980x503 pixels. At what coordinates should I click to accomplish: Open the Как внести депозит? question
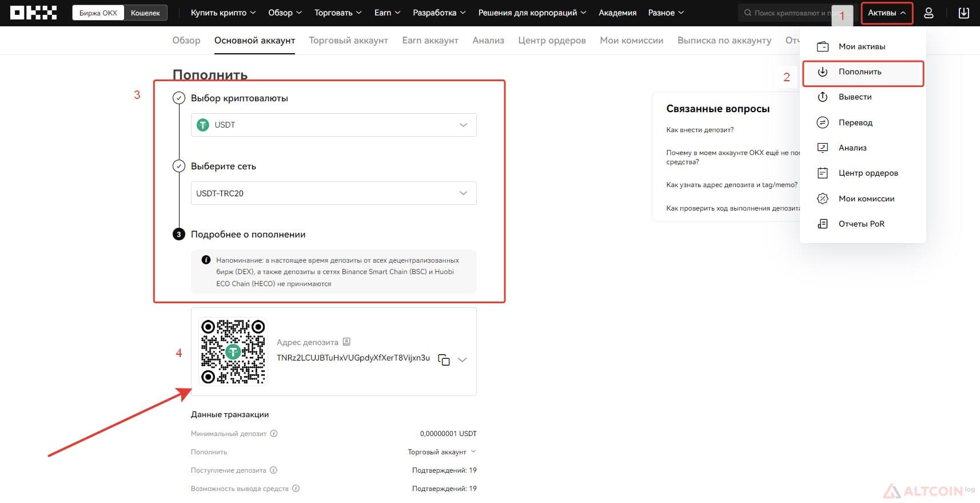click(700, 130)
